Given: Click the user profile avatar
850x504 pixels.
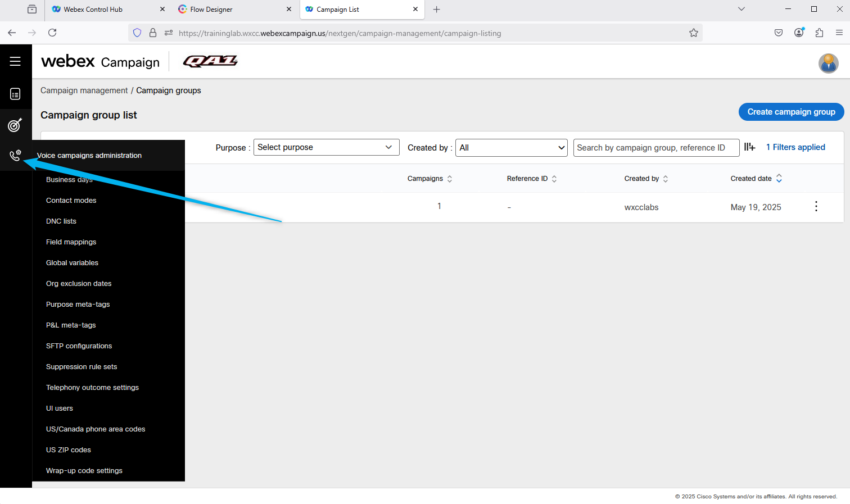Looking at the screenshot, I should pos(828,63).
